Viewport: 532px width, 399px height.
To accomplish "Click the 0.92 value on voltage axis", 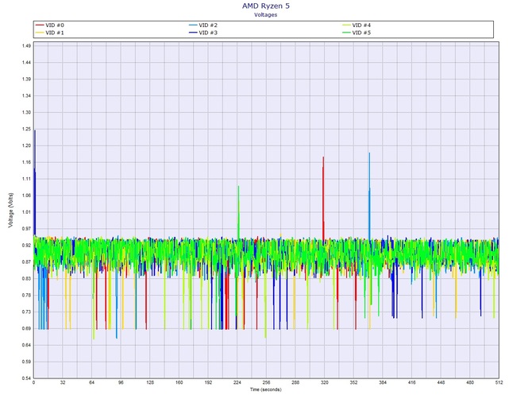I will [x=26, y=245].
